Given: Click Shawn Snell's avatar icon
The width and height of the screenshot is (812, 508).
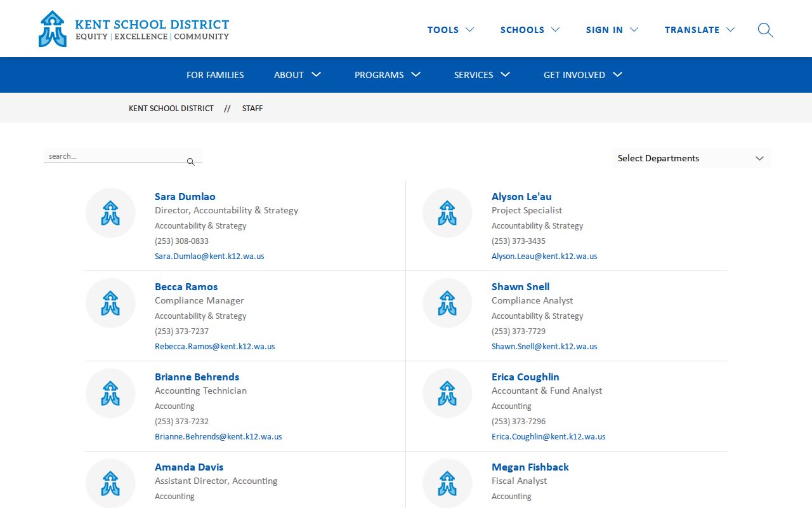Looking at the screenshot, I should tap(447, 304).
